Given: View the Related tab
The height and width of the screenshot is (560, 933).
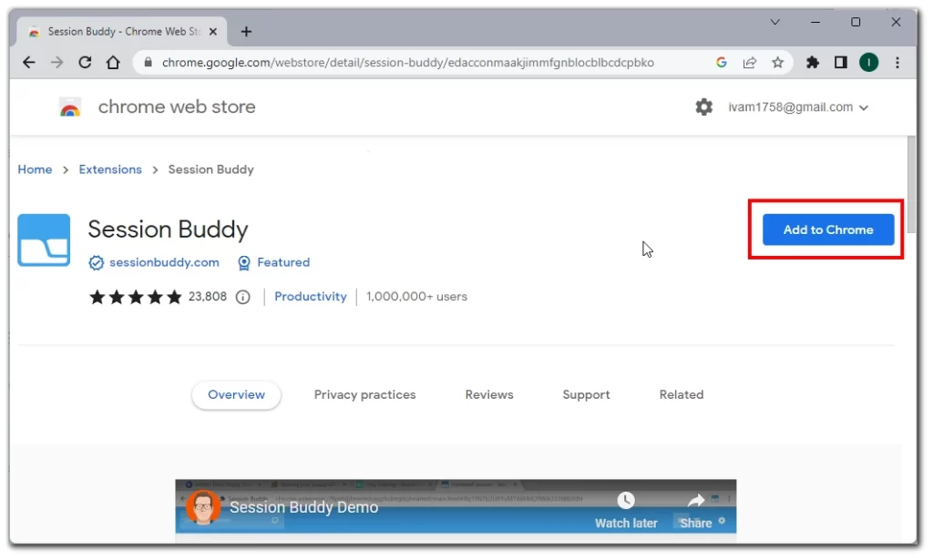Looking at the screenshot, I should tap(682, 395).
